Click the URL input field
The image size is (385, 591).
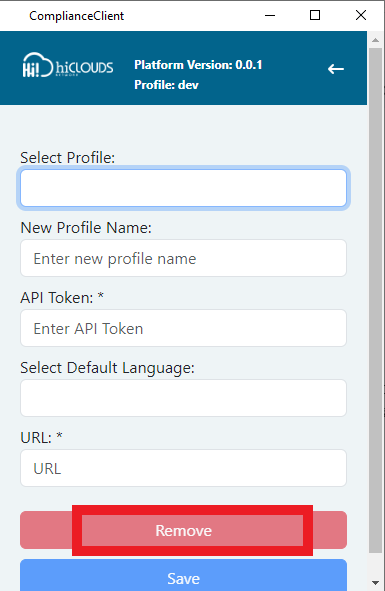(x=183, y=468)
